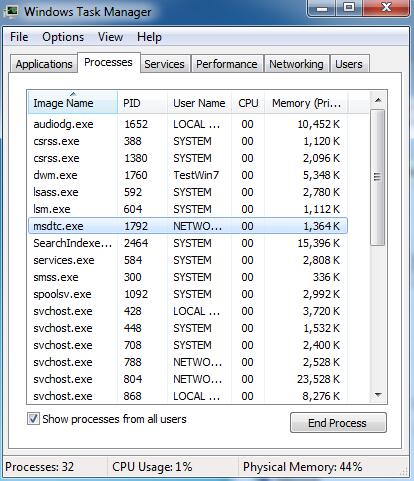
Task: Select the dwm.exe process
Action: click(188, 175)
